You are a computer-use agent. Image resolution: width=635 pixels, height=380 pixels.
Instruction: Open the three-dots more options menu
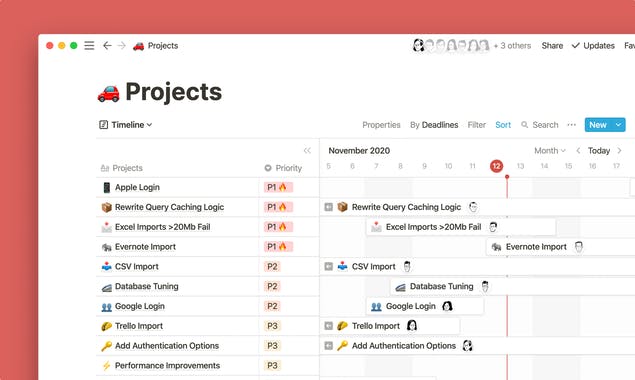coord(571,125)
